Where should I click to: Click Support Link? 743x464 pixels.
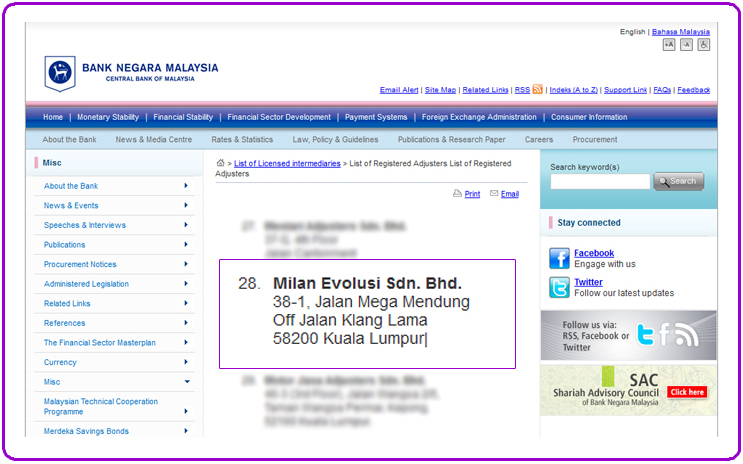(625, 90)
